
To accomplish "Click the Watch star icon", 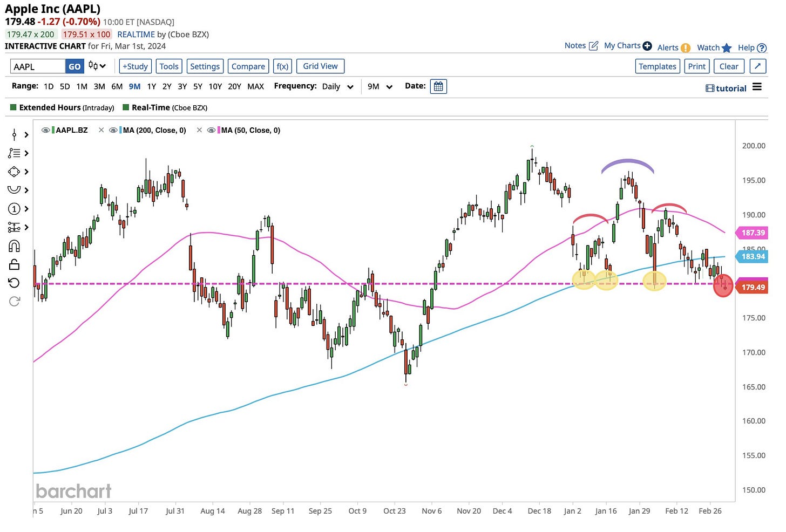I will [727, 48].
